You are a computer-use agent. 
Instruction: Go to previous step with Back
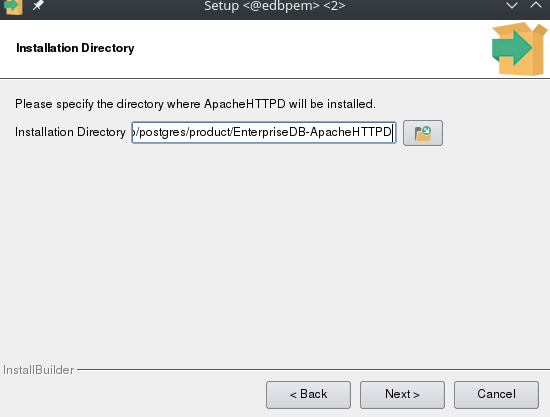(308, 395)
